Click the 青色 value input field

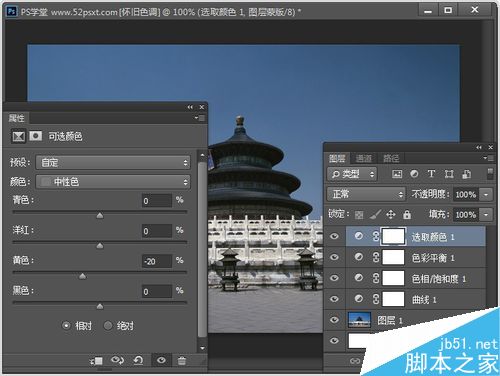(157, 201)
